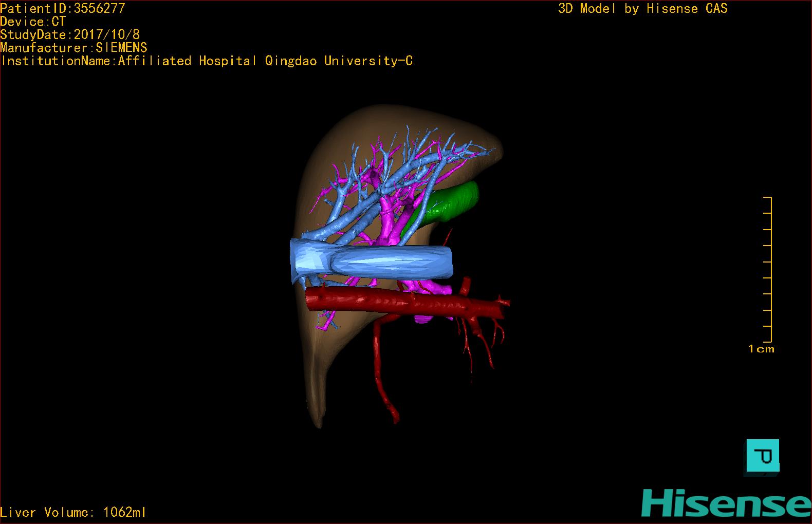Select the InstitutionName Affiliated Hospital Qingdao text
This screenshot has height=524, width=812.
pyautogui.click(x=206, y=61)
